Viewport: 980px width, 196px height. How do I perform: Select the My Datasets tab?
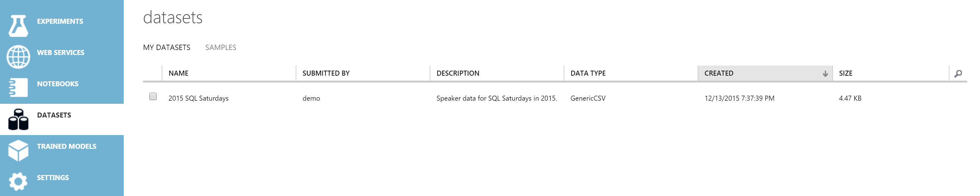coord(167,47)
